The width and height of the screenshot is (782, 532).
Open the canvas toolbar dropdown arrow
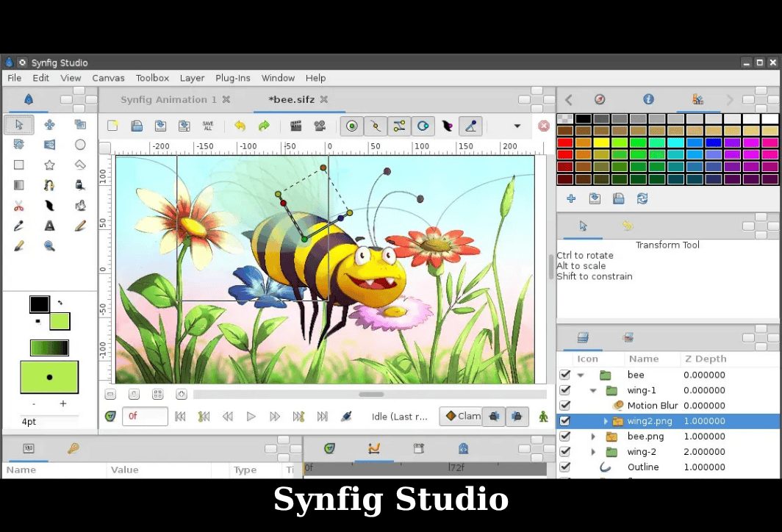[x=517, y=126]
